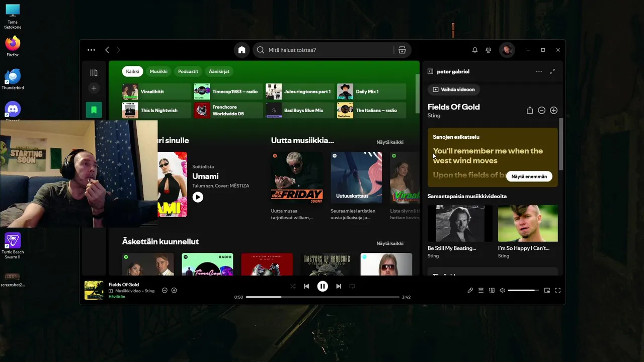Screen dimensions: 644x362
Task: Click the song progress bar
Action: coord(323,297)
